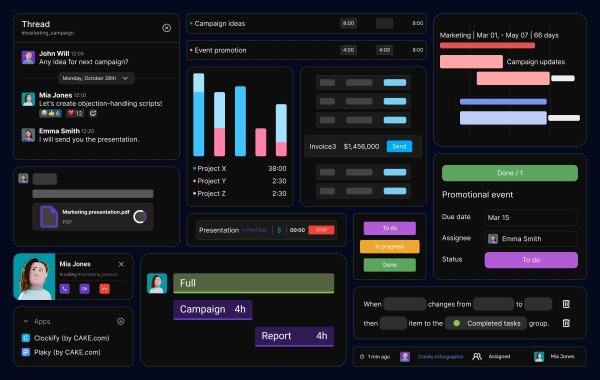The width and height of the screenshot is (600, 380).
Task: Open the Completed tasks group selector
Action: (x=486, y=323)
